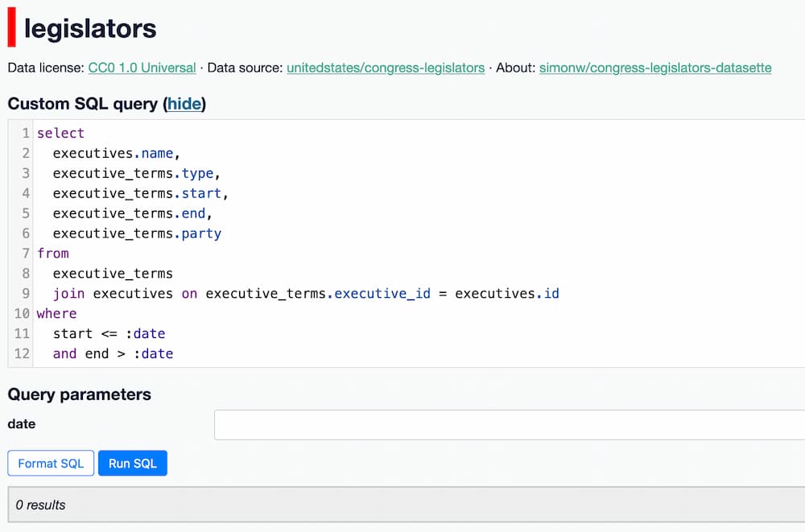Click executive_terms.start in the SQL editor
The width and height of the screenshot is (805, 532).
[x=140, y=193]
